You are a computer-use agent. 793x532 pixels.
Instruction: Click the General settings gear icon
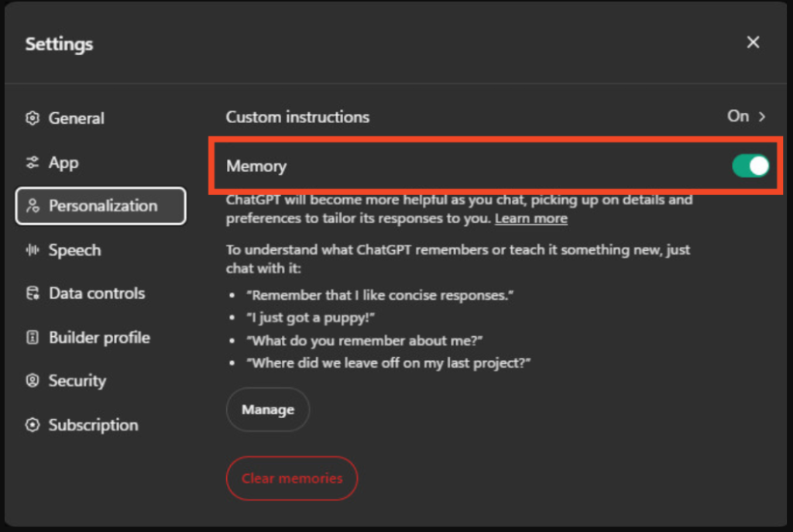click(x=32, y=118)
